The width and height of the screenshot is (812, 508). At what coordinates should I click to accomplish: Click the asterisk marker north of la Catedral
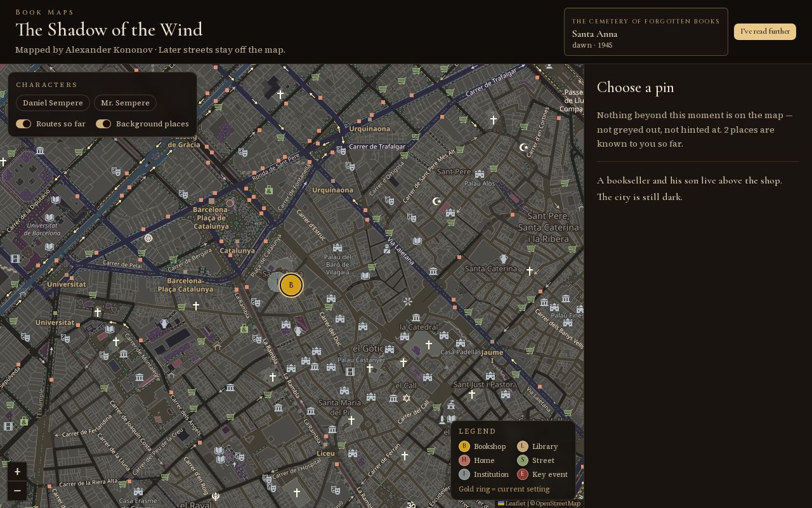[x=408, y=302]
